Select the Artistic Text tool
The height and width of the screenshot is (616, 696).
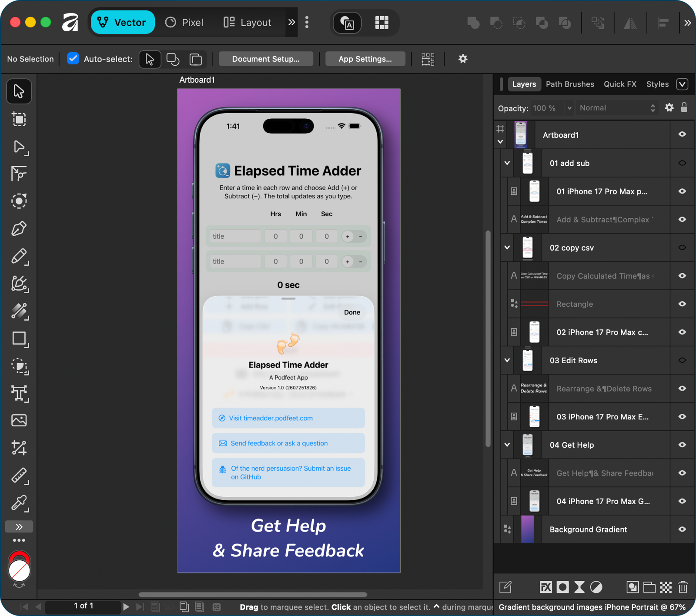pyautogui.click(x=19, y=394)
